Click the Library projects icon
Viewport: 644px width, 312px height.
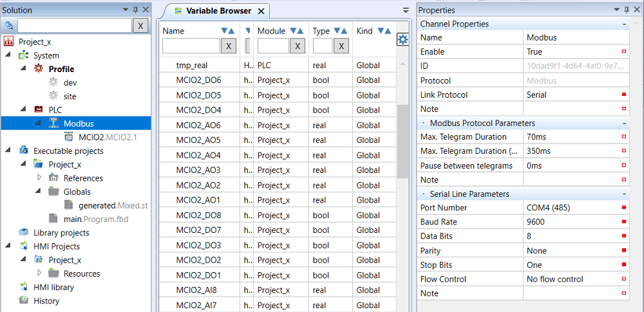(23, 232)
